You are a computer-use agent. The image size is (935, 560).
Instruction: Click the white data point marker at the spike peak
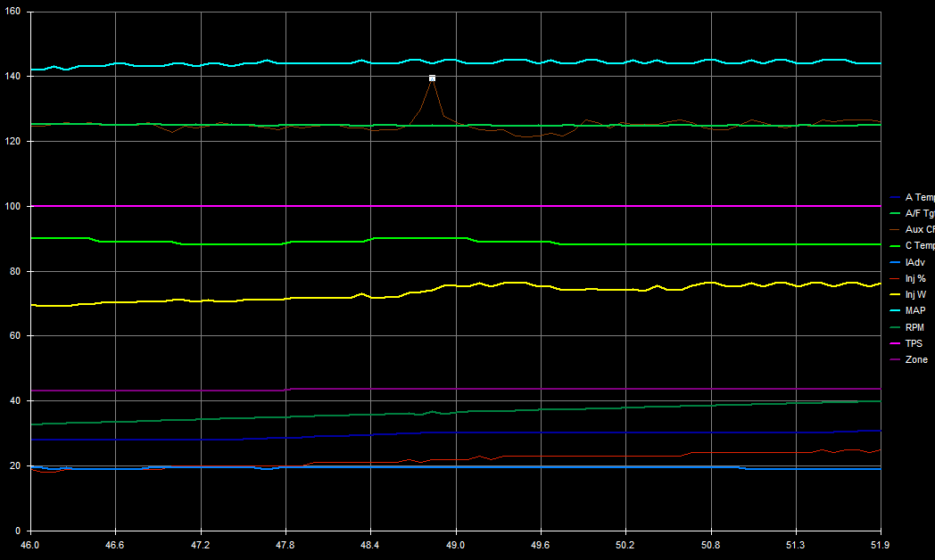click(x=433, y=78)
